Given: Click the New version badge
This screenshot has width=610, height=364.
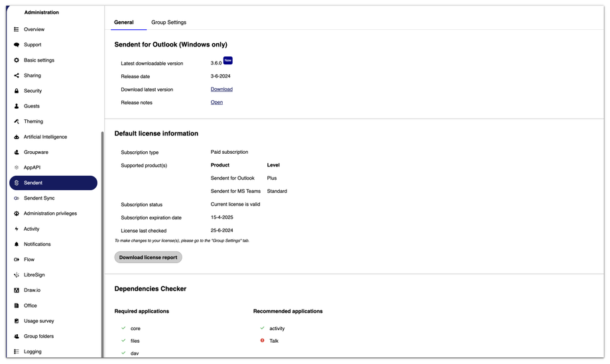Looking at the screenshot, I should [228, 60].
